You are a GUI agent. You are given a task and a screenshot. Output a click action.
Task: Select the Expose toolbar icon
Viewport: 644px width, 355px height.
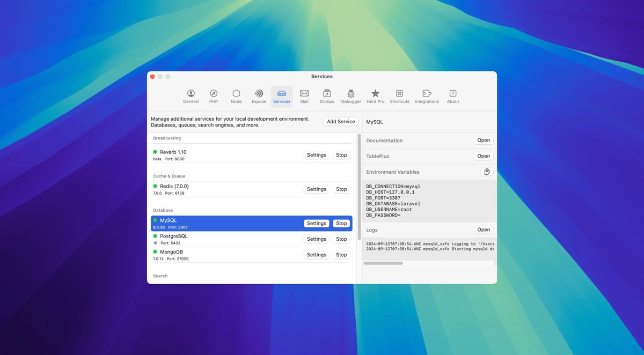[259, 97]
